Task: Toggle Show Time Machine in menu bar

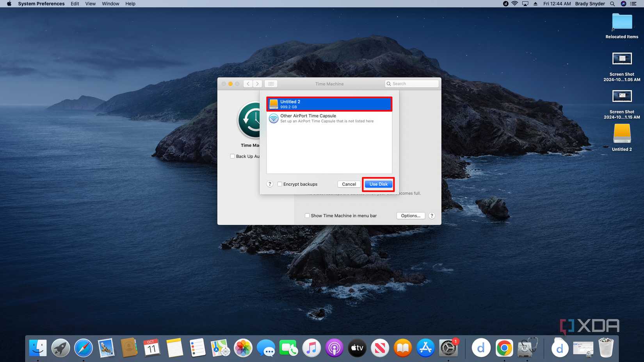Action: (307, 216)
